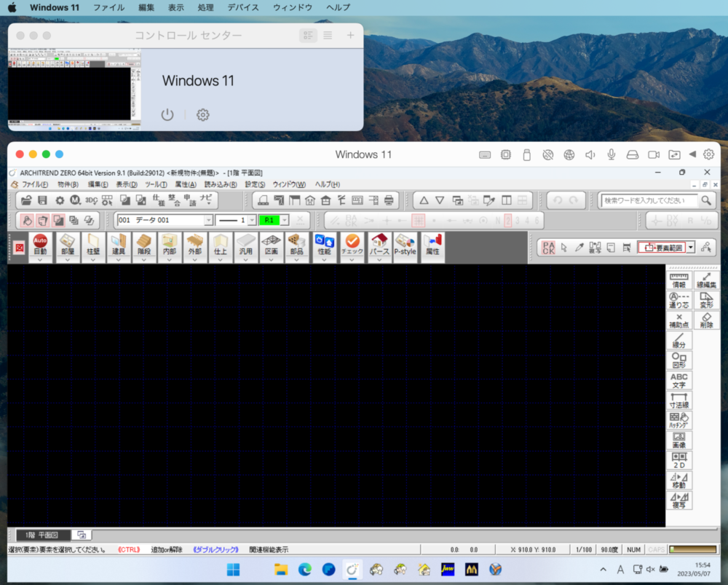Viewport: 728px width, 585px height.
Task: Expand the arrow under パース
Action: pyautogui.click(x=379, y=260)
